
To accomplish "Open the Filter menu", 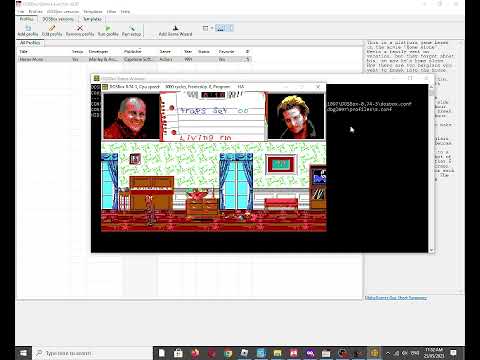I will tap(111, 12).
